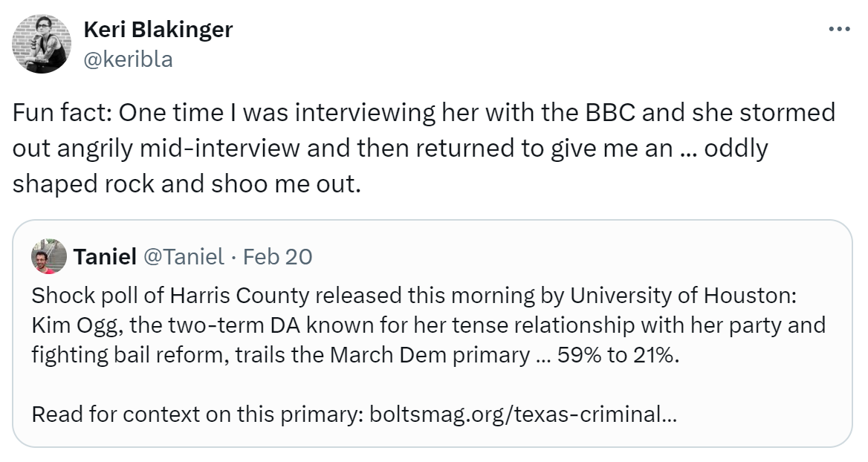Screen dimensions: 868x462
Task: Click 'University of Houston' in quoted tweet
Action: [x=681, y=296]
